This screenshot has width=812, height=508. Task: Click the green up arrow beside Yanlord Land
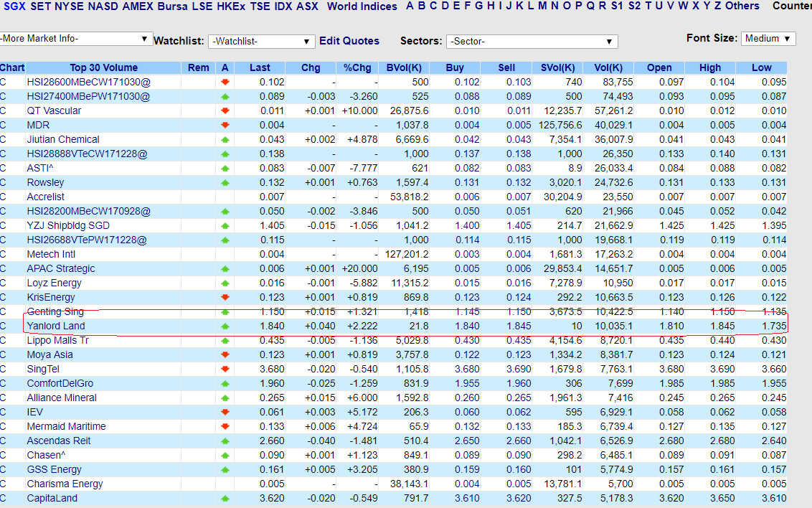click(225, 326)
